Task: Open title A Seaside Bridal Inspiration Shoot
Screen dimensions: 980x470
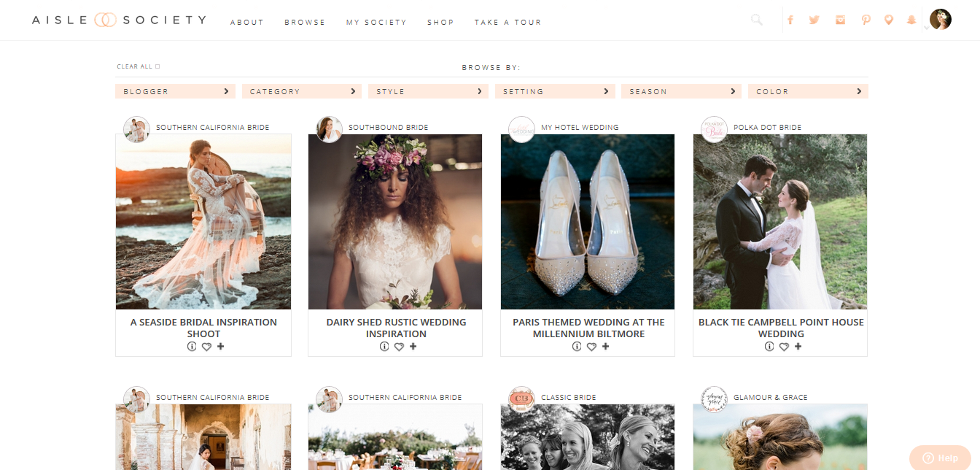Action: click(203, 328)
